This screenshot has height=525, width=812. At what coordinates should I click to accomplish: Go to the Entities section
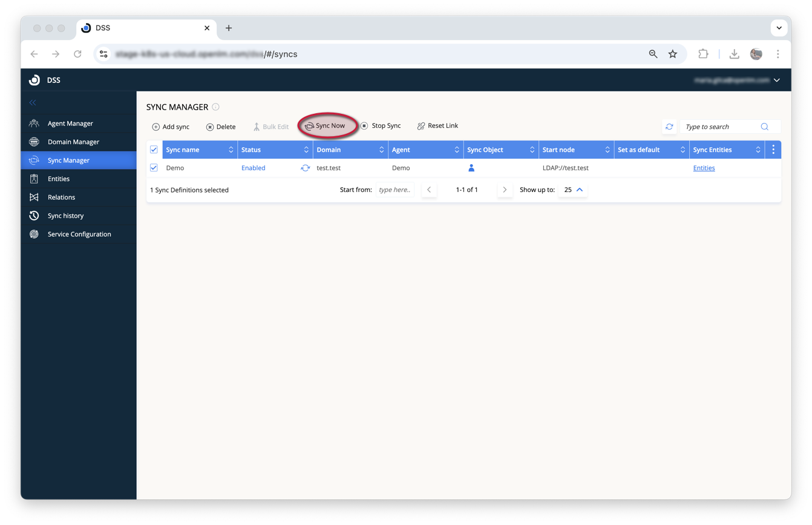pos(57,179)
